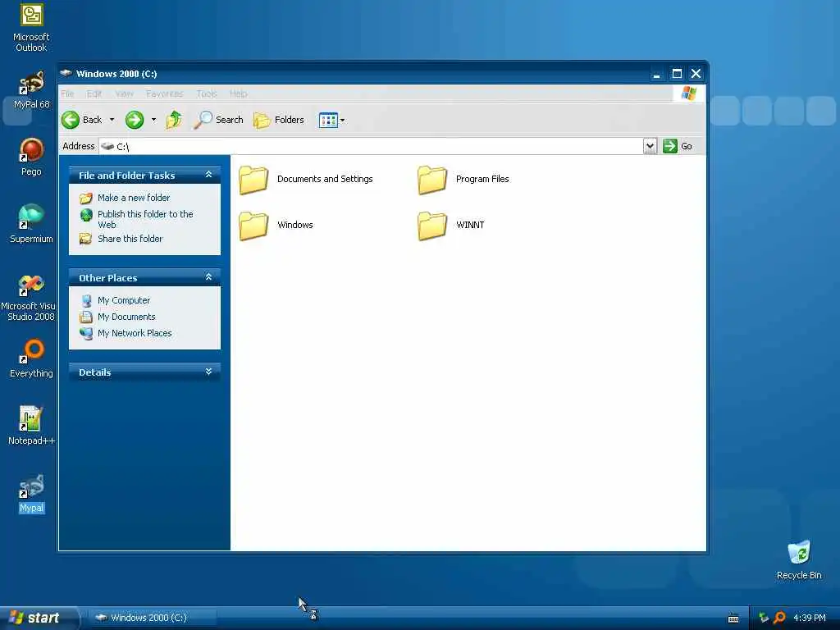Open the Tools menu
The width and height of the screenshot is (840, 630).
pos(207,94)
